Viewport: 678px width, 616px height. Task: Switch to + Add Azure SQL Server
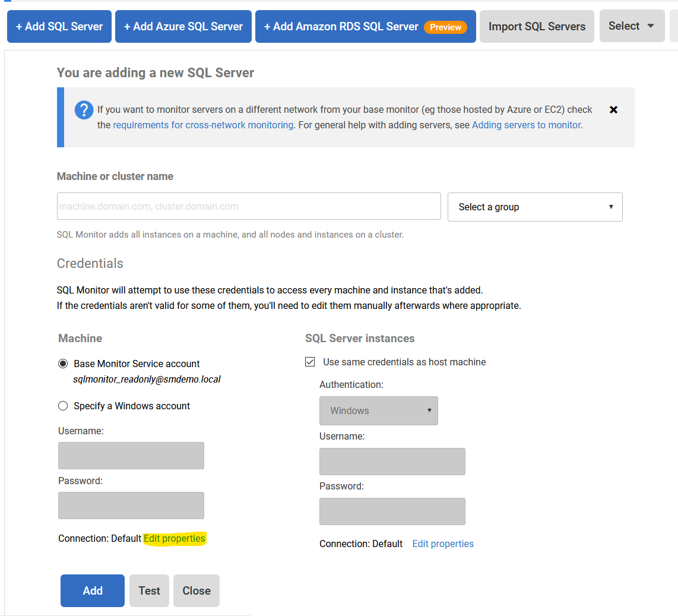click(183, 27)
